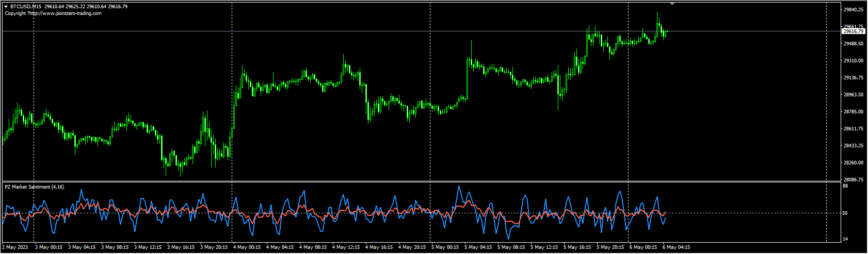
Task: Click the 28086.75 price scale label
Action: tap(854, 180)
